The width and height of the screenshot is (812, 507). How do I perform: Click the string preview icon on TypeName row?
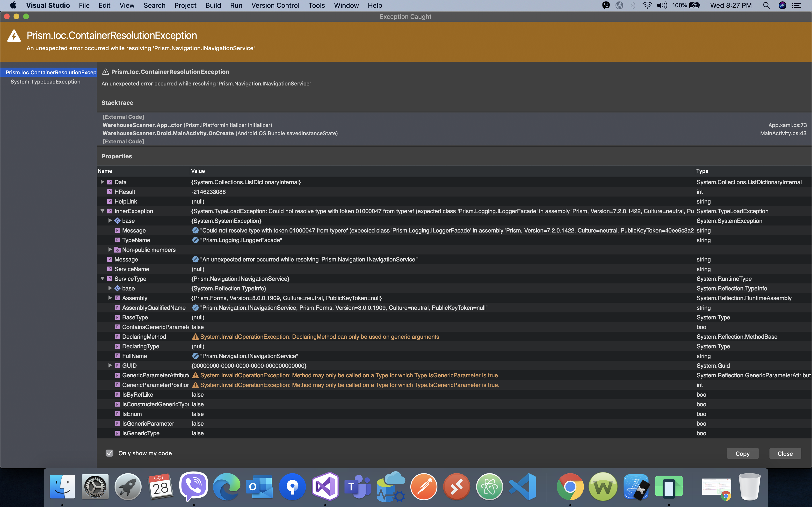pos(196,240)
